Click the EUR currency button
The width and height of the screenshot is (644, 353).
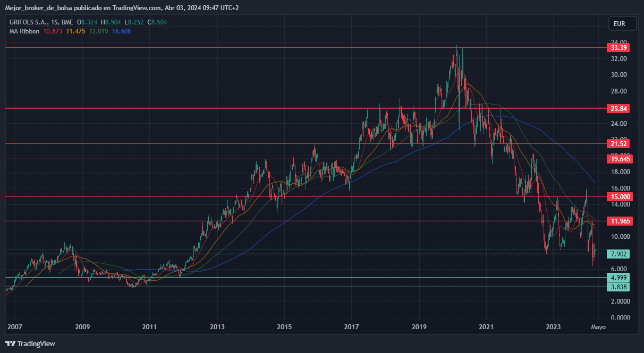(x=622, y=24)
